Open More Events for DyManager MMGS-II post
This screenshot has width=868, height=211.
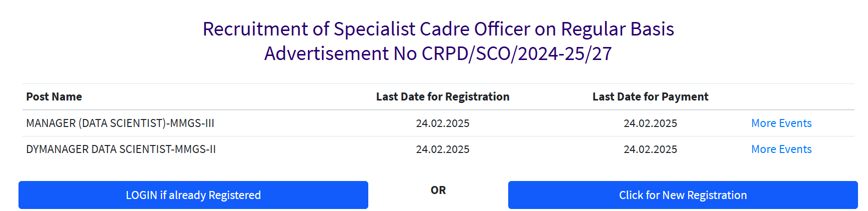tap(781, 149)
